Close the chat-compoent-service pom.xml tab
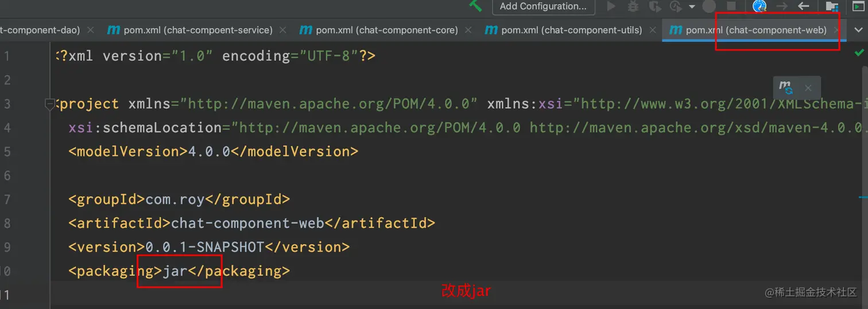 284,30
